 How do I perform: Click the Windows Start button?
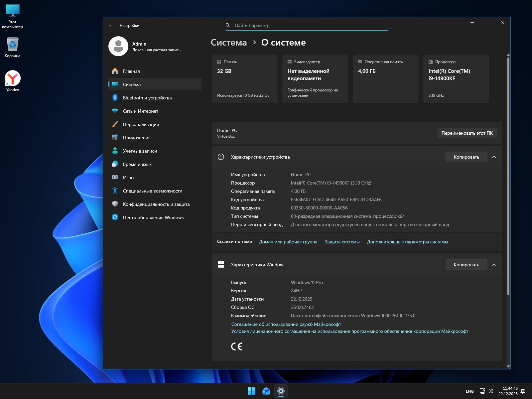click(x=251, y=391)
